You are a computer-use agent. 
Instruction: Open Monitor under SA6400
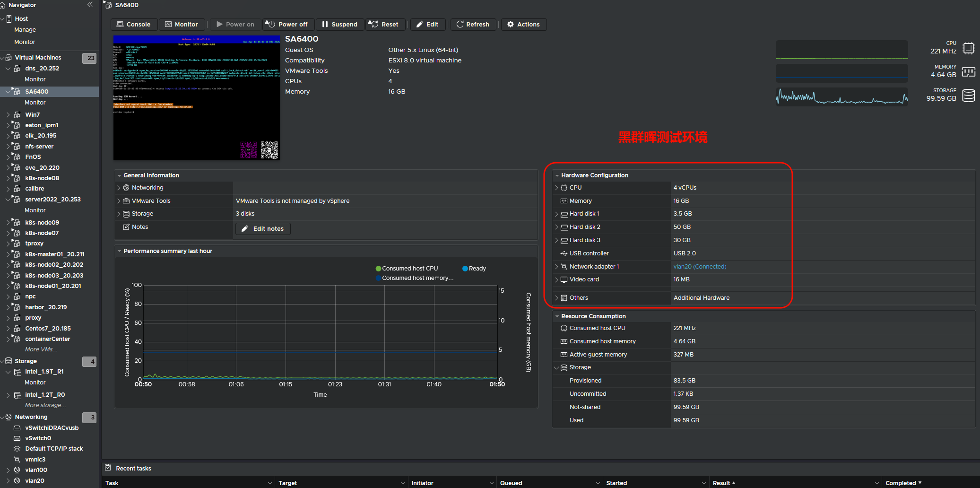[35, 103]
